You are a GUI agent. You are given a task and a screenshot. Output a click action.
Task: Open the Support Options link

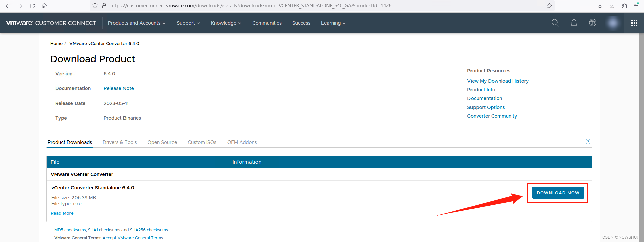click(x=486, y=107)
